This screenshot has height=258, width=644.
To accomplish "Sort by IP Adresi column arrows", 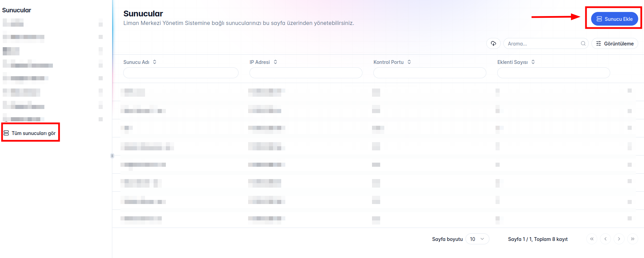I will coord(275,62).
